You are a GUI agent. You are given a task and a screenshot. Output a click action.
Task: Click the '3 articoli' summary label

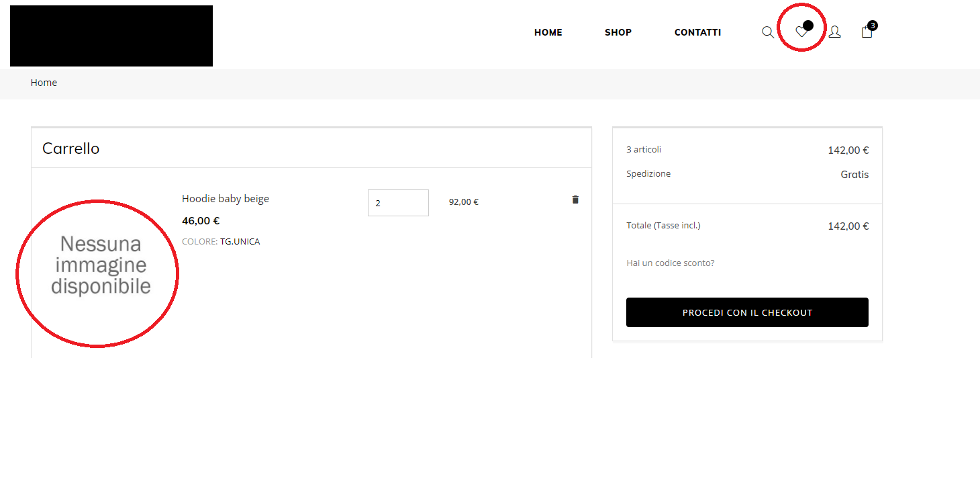click(x=643, y=150)
